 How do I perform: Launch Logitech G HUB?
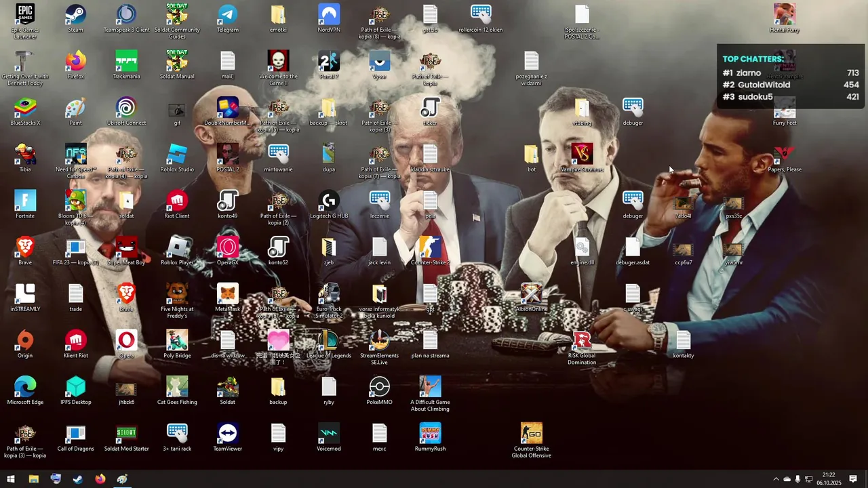coord(329,205)
